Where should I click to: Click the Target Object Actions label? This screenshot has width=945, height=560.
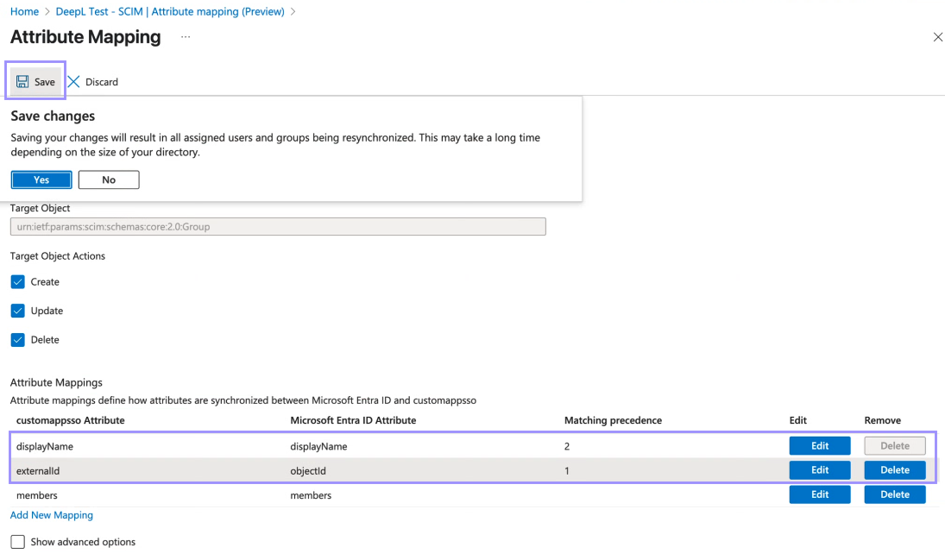(58, 255)
